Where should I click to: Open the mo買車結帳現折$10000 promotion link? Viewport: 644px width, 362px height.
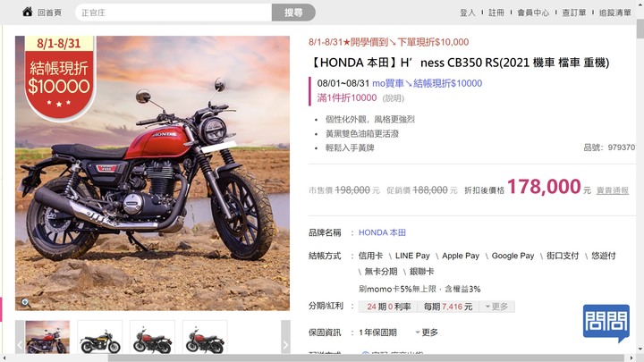pyautogui.click(x=428, y=83)
